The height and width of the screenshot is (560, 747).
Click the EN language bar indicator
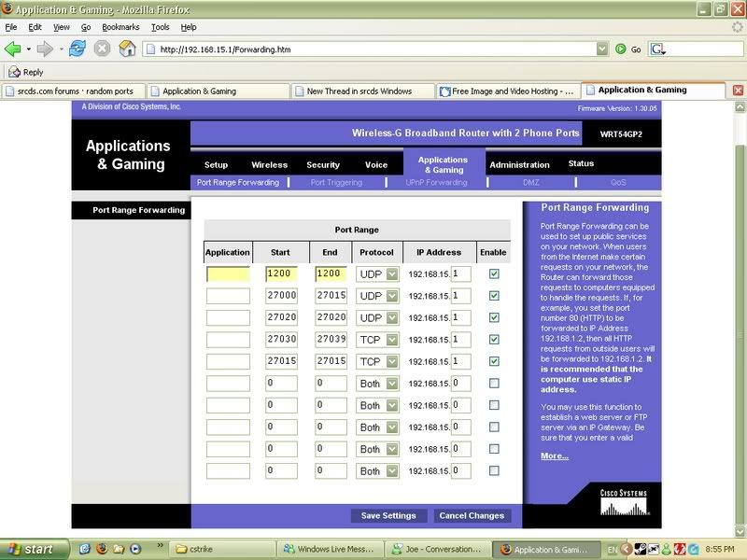point(613,550)
